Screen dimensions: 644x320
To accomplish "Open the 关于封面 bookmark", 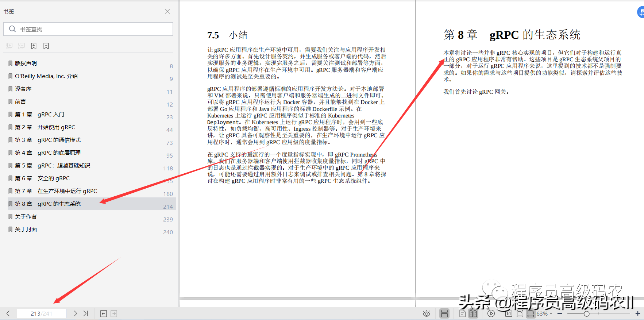I will pos(26,229).
